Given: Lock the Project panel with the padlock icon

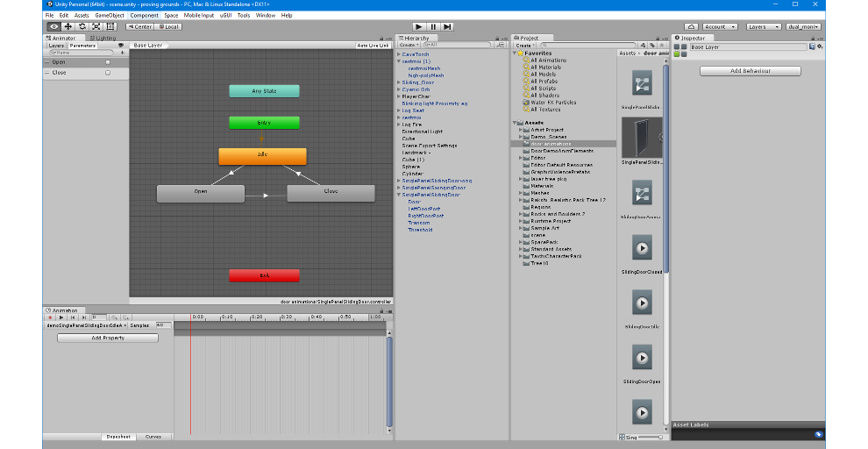Looking at the screenshot, I should tap(658, 39).
